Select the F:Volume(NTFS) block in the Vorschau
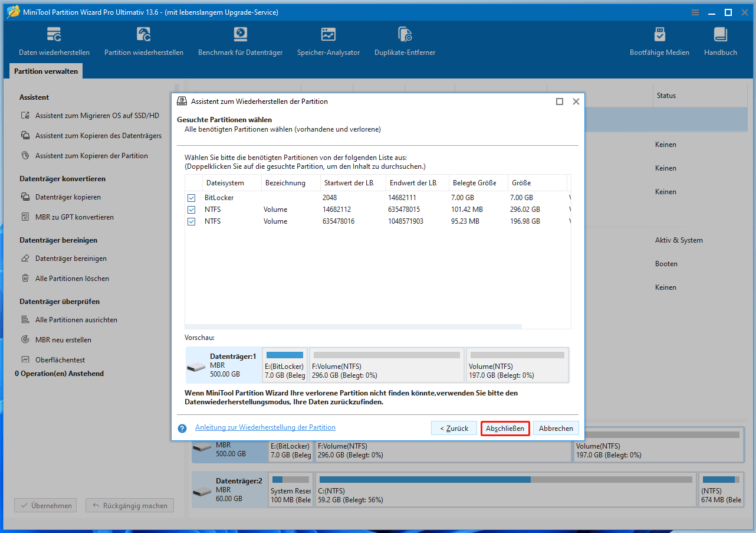 pyautogui.click(x=386, y=365)
